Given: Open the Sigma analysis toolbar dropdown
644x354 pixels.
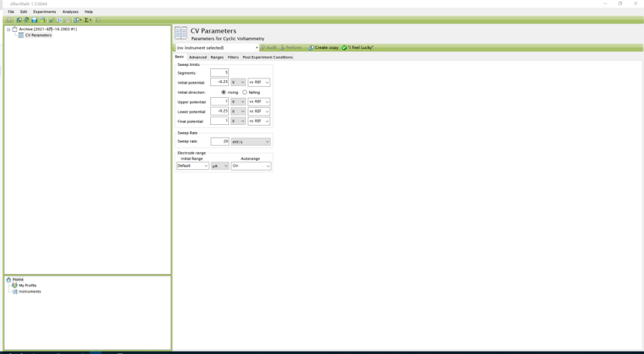Looking at the screenshot, I should tap(88, 19).
